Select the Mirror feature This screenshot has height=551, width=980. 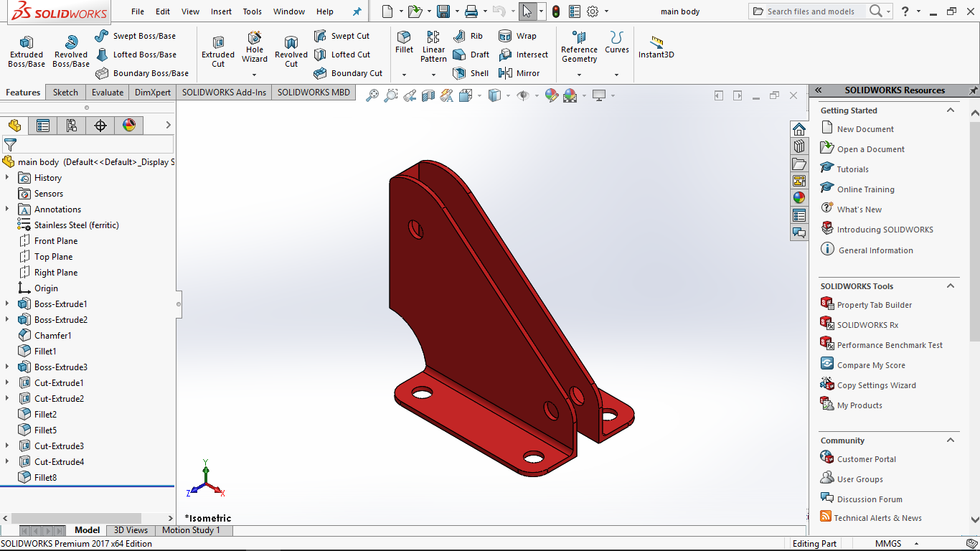point(519,73)
